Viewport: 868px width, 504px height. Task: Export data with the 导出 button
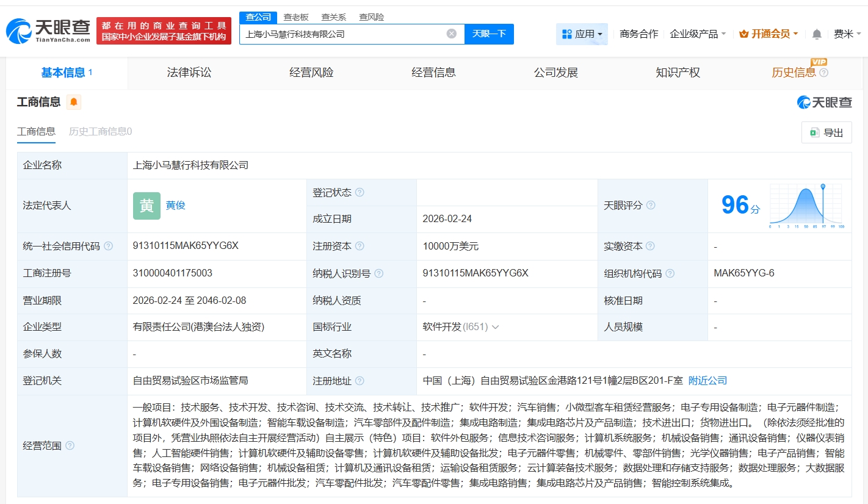pos(826,132)
